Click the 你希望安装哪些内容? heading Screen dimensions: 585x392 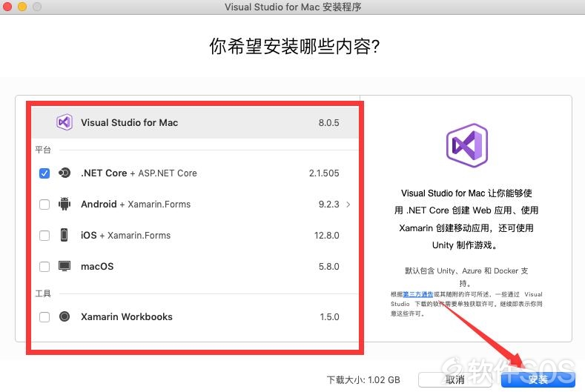coord(294,47)
